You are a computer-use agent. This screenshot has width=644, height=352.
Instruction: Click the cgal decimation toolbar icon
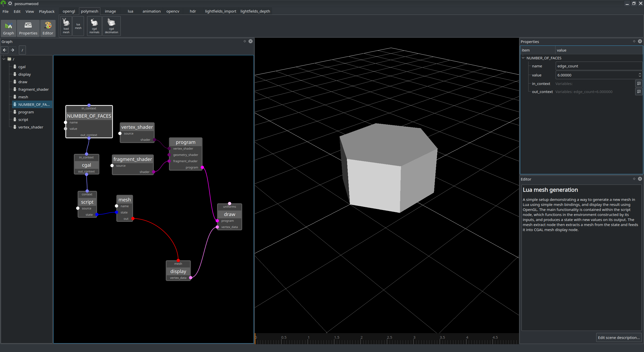pyautogui.click(x=111, y=26)
